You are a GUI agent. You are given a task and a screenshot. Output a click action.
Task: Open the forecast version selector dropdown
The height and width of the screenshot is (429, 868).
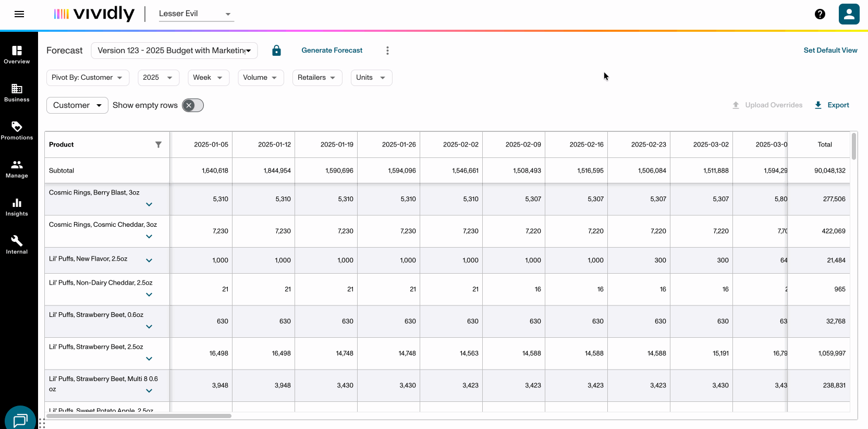pos(174,51)
